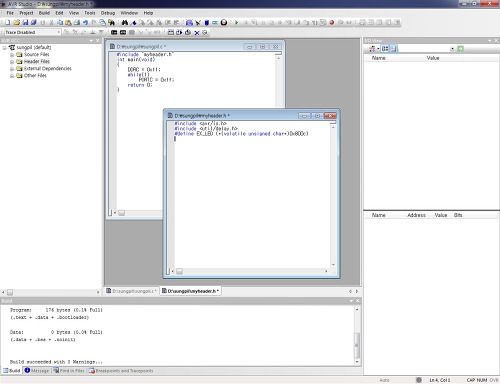Click the Paste clipboard icon
The image size is (500, 384).
[68, 23]
